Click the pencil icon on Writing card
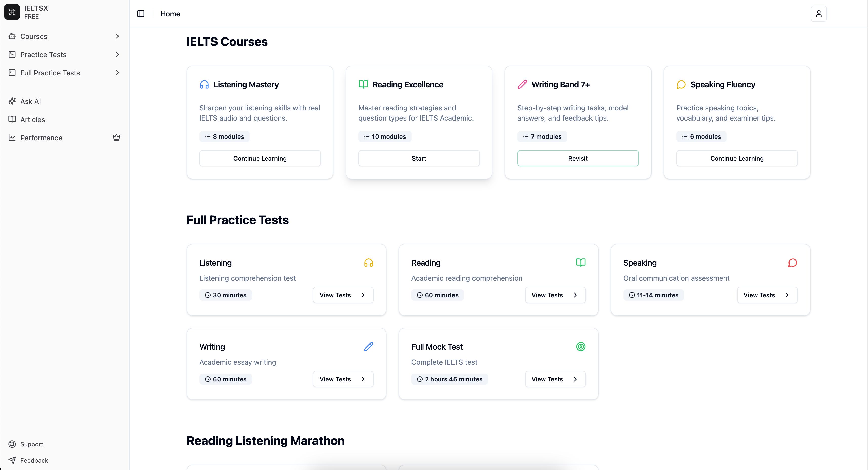This screenshot has width=868, height=470. pyautogui.click(x=369, y=346)
